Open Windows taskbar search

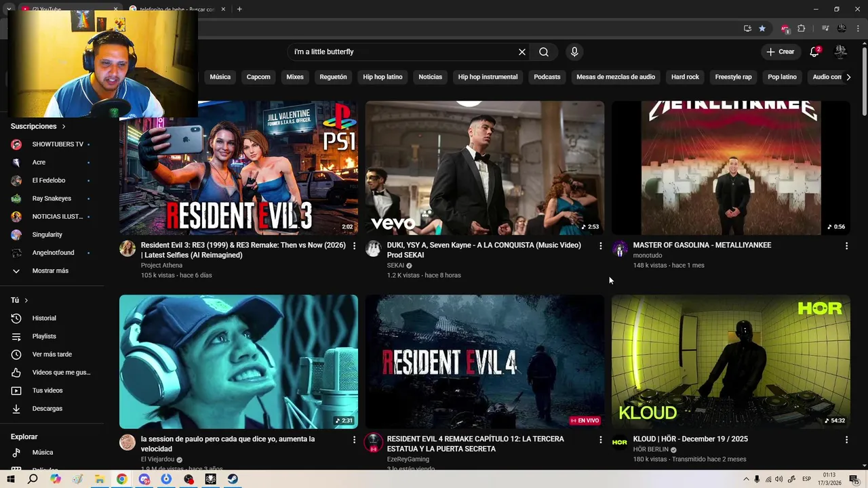tap(33, 479)
